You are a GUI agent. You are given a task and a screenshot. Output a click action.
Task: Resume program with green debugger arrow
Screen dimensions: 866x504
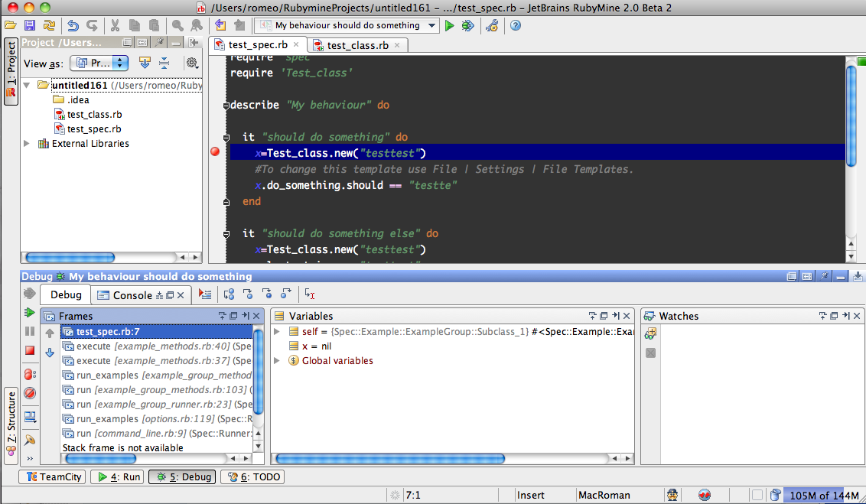pyautogui.click(x=30, y=313)
